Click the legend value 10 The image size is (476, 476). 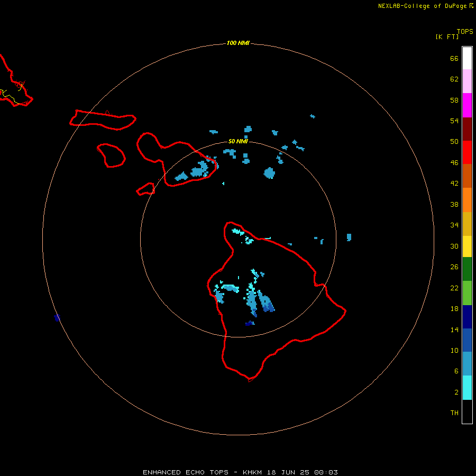click(454, 351)
